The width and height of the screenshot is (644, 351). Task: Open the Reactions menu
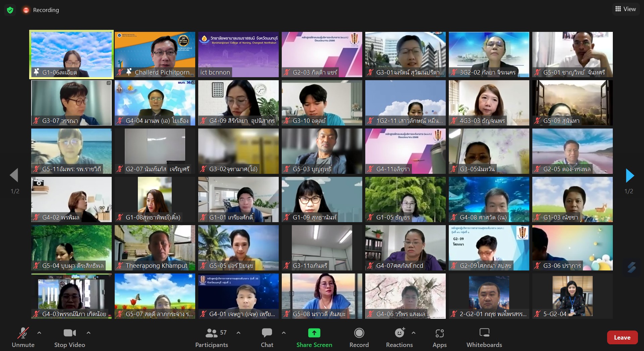coord(399,333)
